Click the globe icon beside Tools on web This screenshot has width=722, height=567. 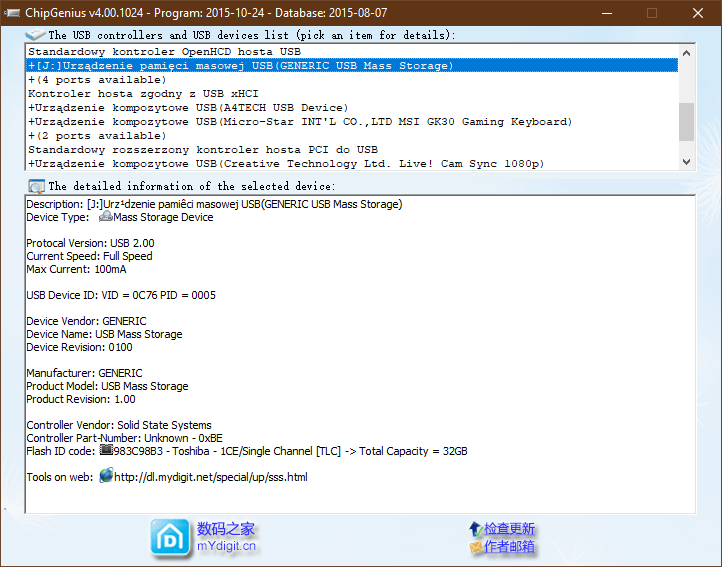(x=106, y=475)
